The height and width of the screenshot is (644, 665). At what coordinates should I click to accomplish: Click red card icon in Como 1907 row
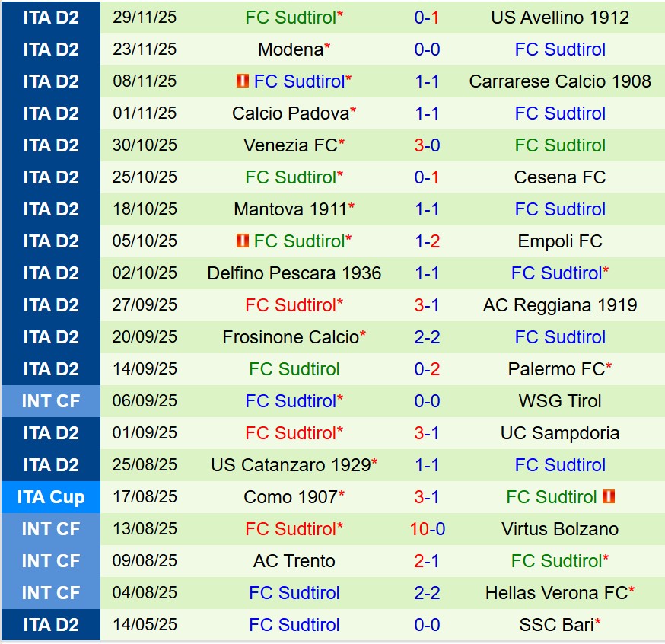pos(609,497)
